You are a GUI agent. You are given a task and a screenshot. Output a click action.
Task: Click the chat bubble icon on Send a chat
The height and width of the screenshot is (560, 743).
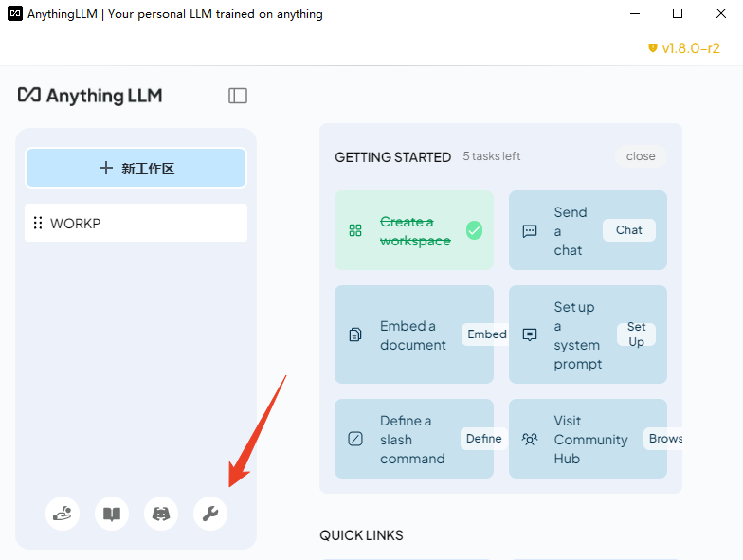[x=529, y=231]
